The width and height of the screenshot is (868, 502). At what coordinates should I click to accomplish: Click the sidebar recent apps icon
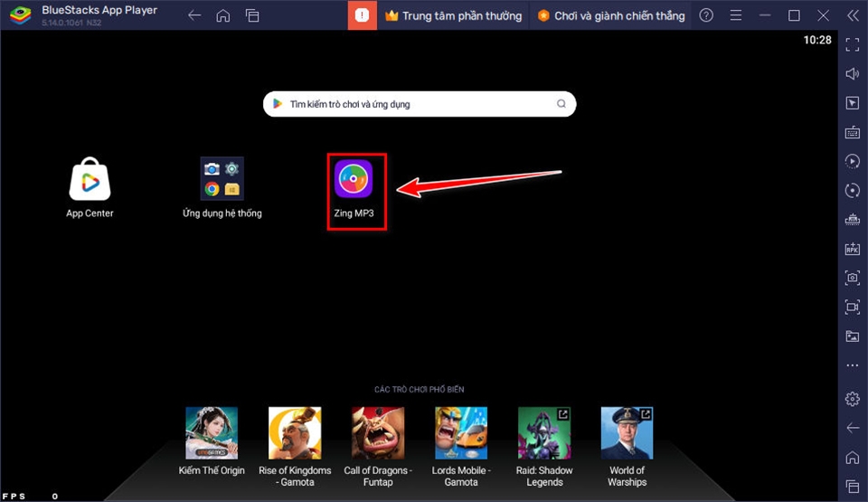[x=853, y=487]
